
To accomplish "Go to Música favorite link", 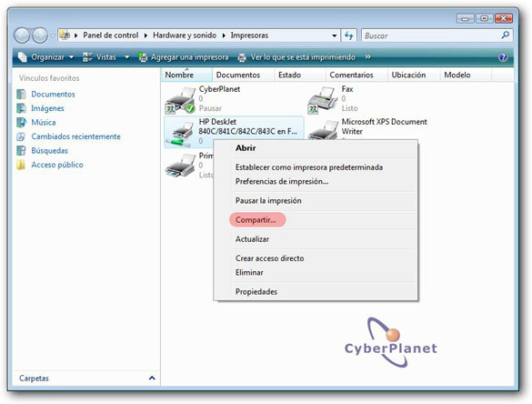I will 44,122.
